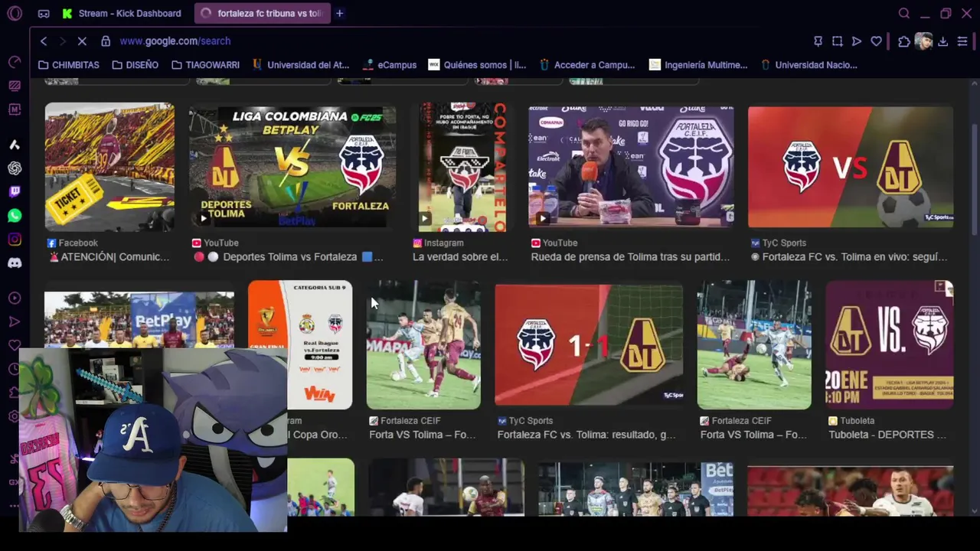The image size is (980, 551).
Task: Open 'Fortaleza FC vs. Tolima en vivo' result
Action: click(848, 257)
